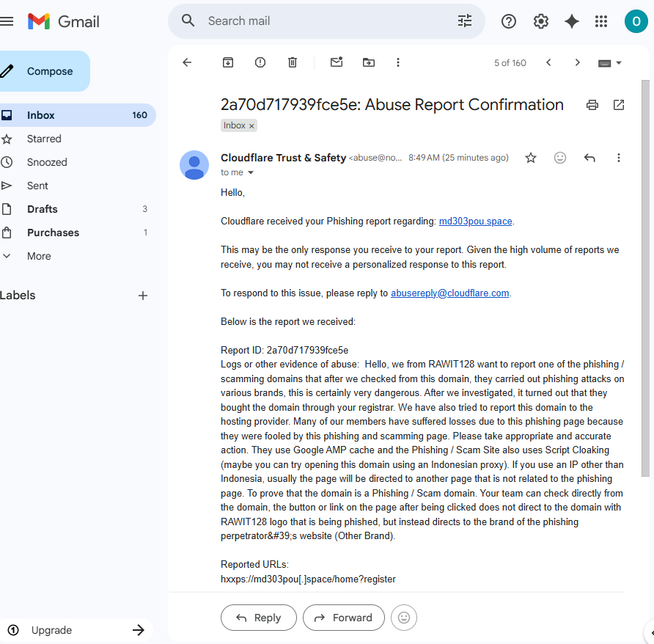The width and height of the screenshot is (654, 644).
Task: Remove the Inbox label chip
Action: pyautogui.click(x=251, y=125)
